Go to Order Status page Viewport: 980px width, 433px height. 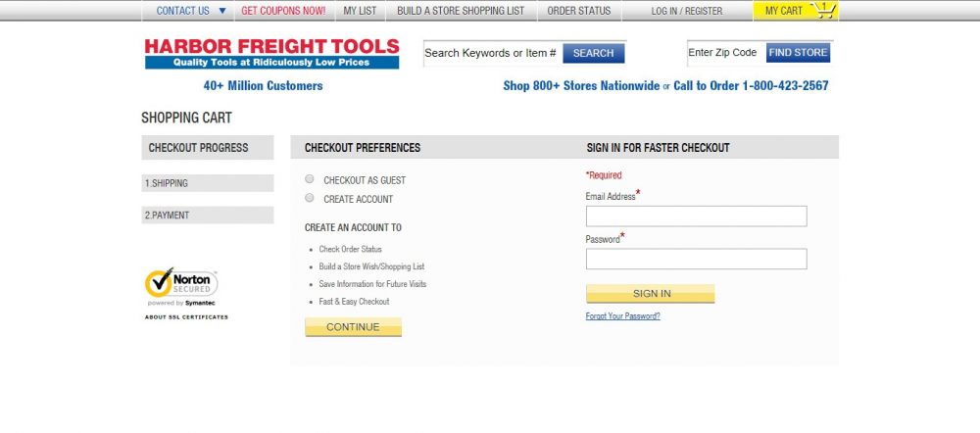point(578,11)
